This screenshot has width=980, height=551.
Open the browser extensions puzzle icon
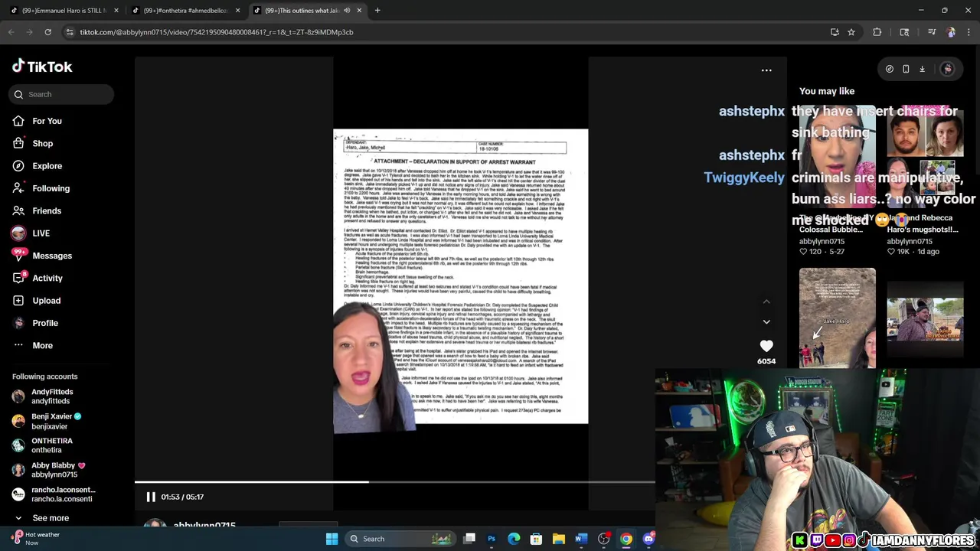[x=877, y=32]
